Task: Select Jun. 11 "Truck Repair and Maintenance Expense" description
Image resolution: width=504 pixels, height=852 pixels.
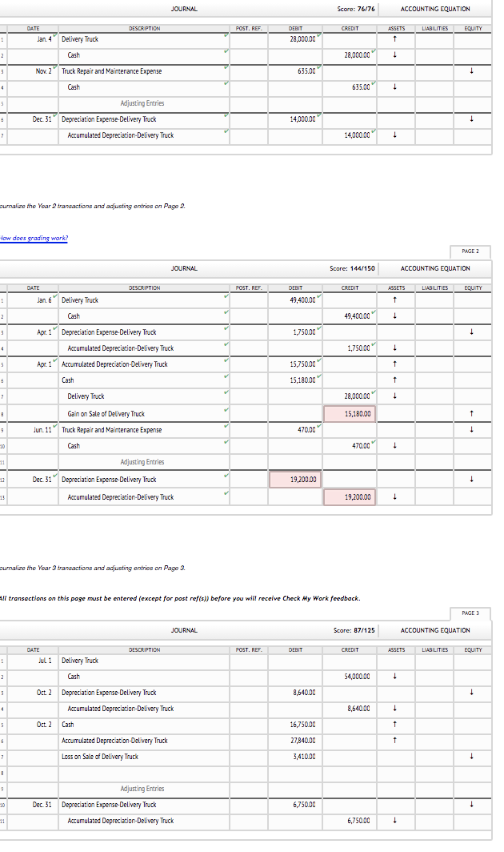Action: pyautogui.click(x=111, y=430)
